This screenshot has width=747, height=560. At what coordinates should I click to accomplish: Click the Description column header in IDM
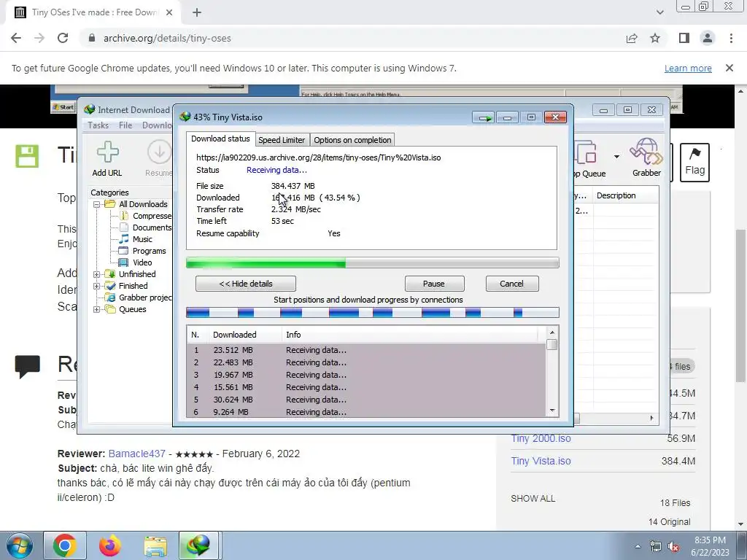point(625,195)
